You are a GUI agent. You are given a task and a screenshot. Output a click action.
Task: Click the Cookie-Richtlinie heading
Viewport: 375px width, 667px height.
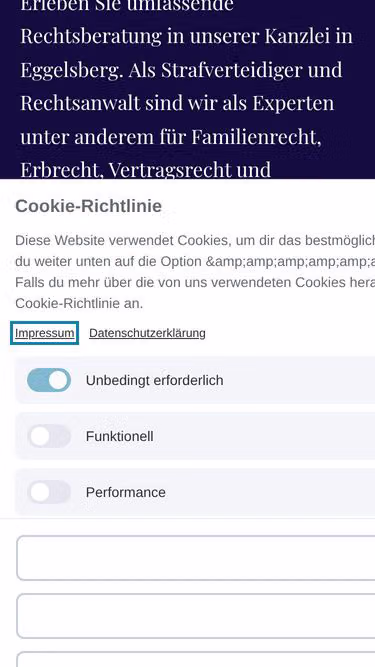(88, 206)
